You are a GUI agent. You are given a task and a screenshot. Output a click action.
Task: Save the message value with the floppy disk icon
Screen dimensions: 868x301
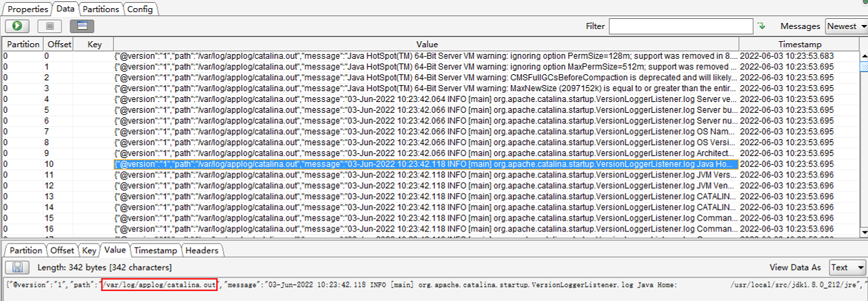(18, 267)
